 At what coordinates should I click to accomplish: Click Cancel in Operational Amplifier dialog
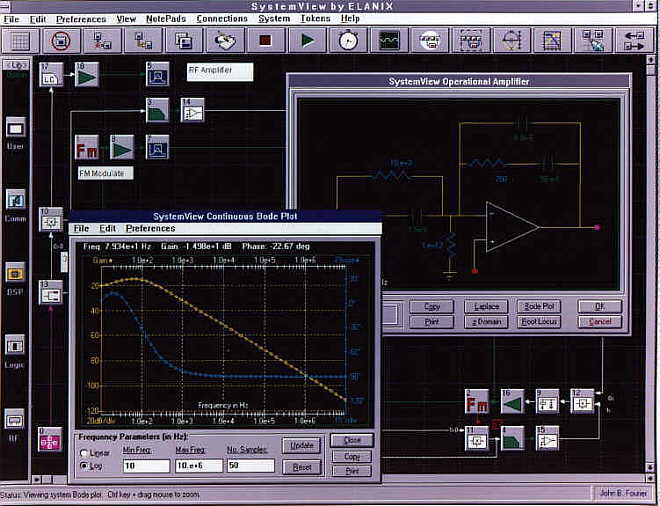(x=600, y=322)
